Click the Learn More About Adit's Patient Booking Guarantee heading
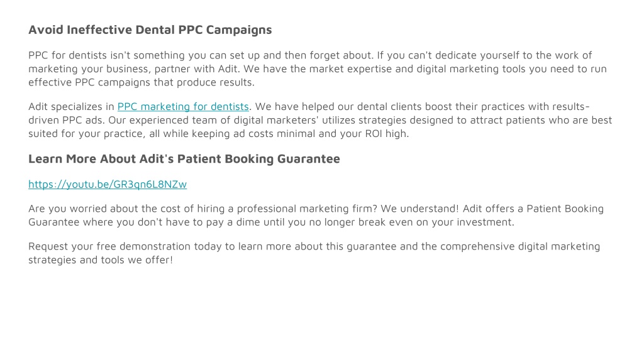Screen dimensions: 644x362 pyautogui.click(x=184, y=159)
